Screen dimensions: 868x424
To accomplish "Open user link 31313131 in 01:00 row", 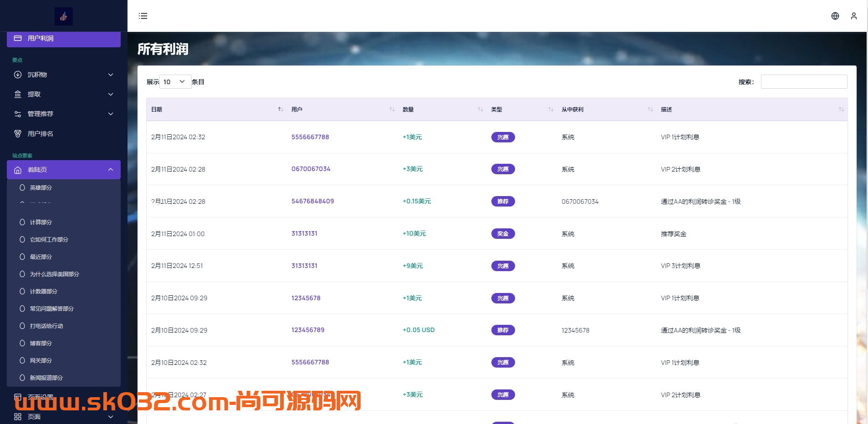I will 305,233.
